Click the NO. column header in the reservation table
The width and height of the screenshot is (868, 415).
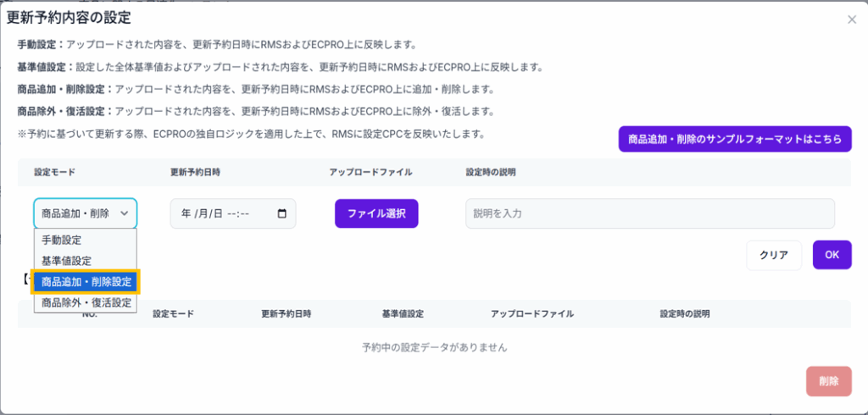(89, 314)
